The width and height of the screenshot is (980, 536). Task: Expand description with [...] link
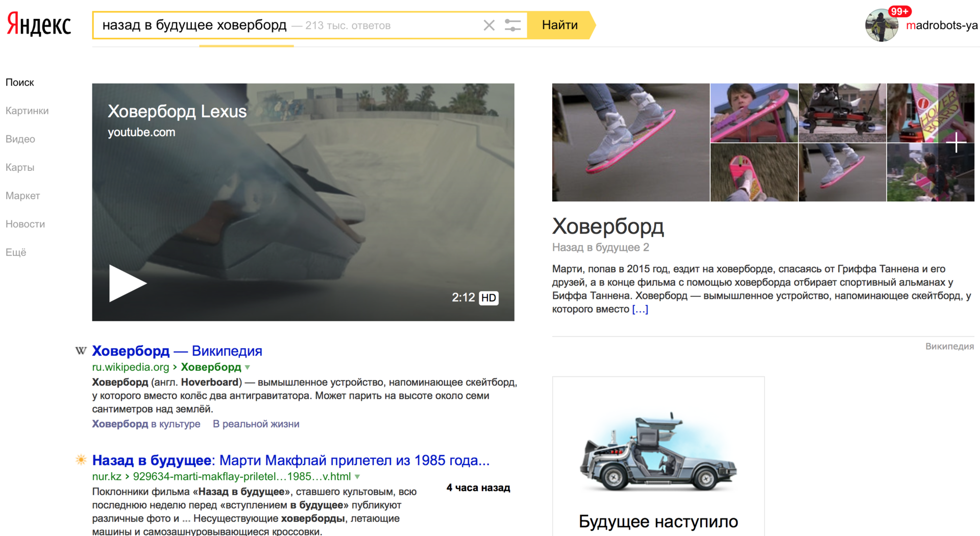click(640, 309)
